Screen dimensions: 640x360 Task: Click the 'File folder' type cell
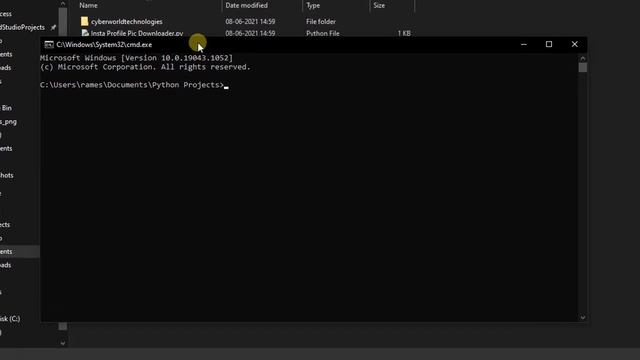point(321,22)
